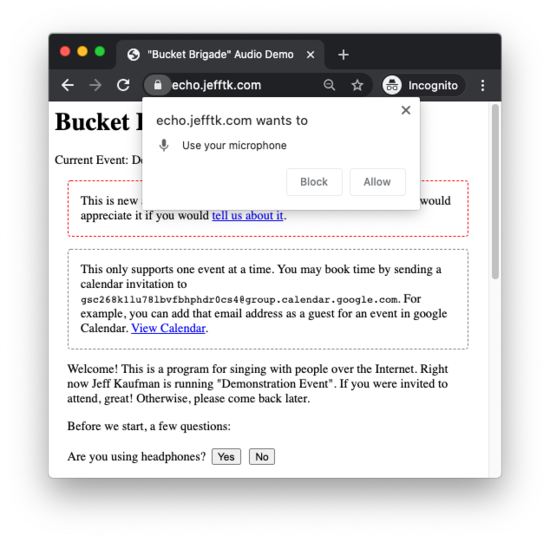This screenshot has width=550, height=542.
Task: Reload the page with refresh icon
Action: click(123, 85)
